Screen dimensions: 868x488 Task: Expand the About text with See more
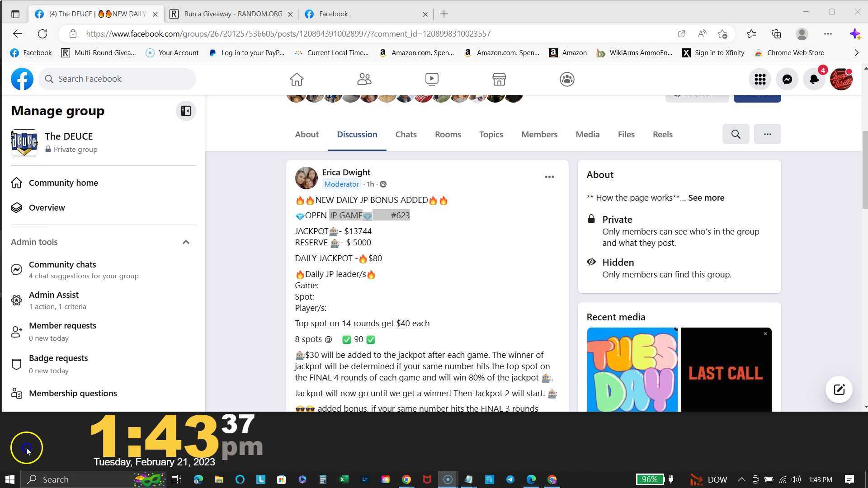[x=706, y=198]
